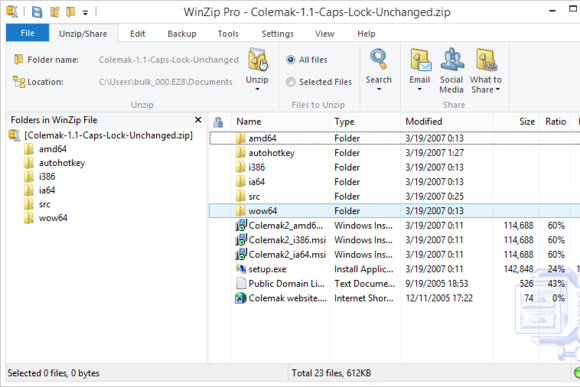
Task: Select the amd64 folder icon in file list
Action: coord(240,138)
